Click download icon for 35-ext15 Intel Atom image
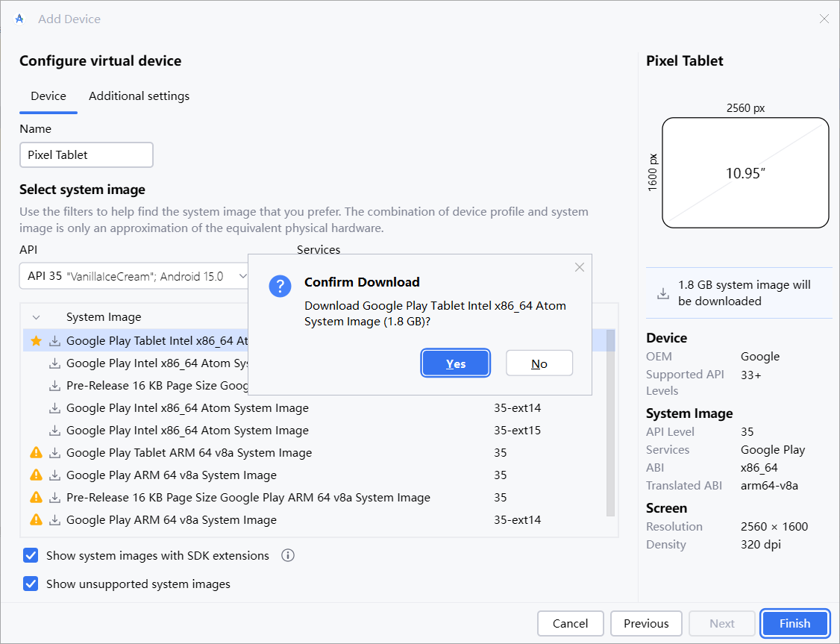This screenshot has width=840, height=644. 54,431
